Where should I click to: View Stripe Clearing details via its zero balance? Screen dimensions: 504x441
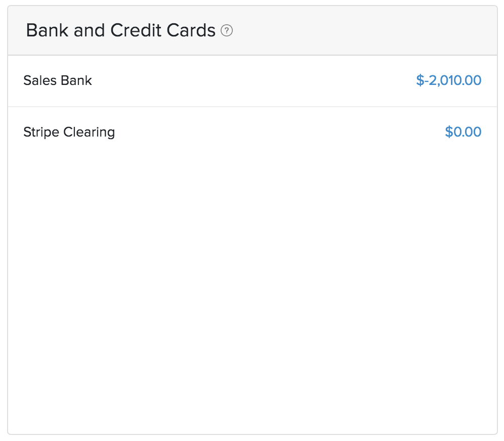tap(463, 132)
